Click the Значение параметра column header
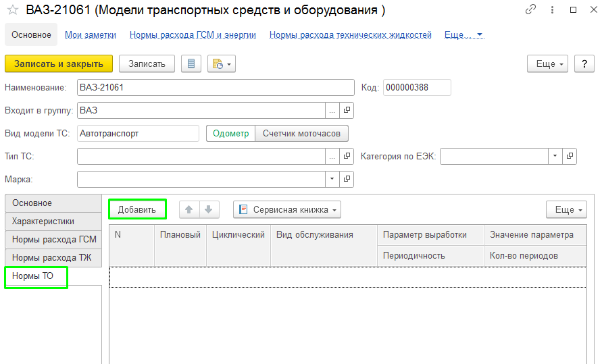 coord(535,235)
